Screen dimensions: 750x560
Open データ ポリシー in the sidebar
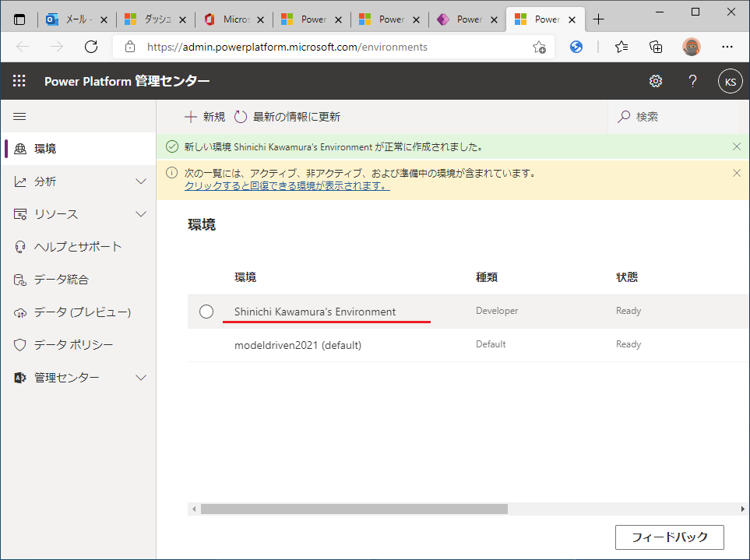tap(78, 345)
